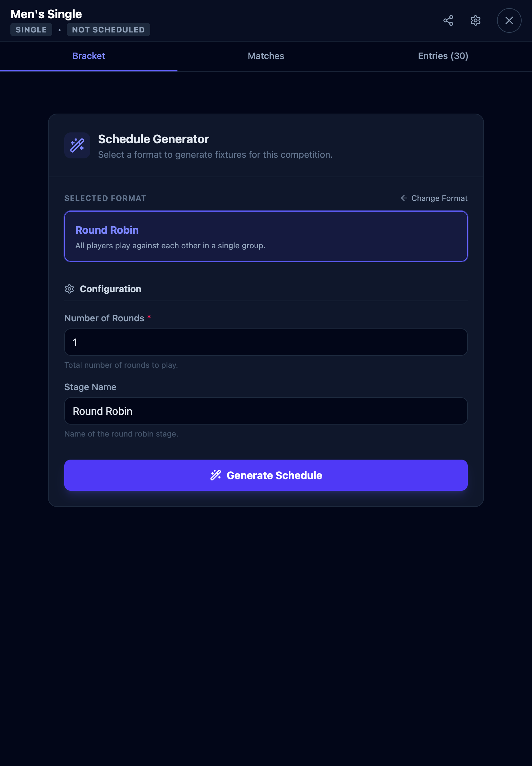The image size is (532, 766).
Task: Click the gear icon next to Configuration
Action: click(69, 289)
